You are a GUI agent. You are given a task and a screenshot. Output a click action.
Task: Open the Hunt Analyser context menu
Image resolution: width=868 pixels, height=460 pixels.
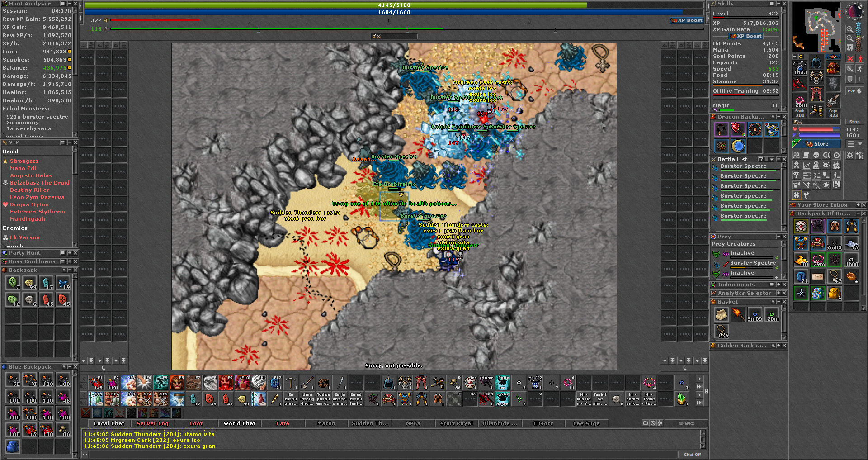[x=63, y=4]
